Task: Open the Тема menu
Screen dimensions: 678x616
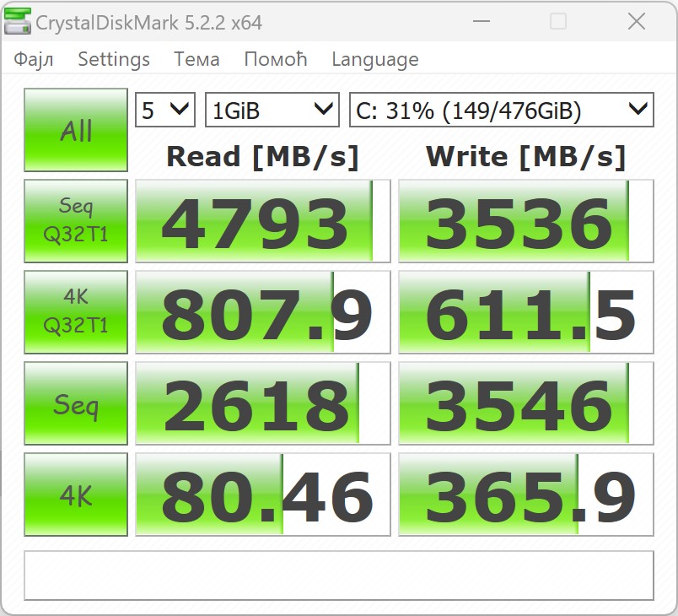Action: 196,59
